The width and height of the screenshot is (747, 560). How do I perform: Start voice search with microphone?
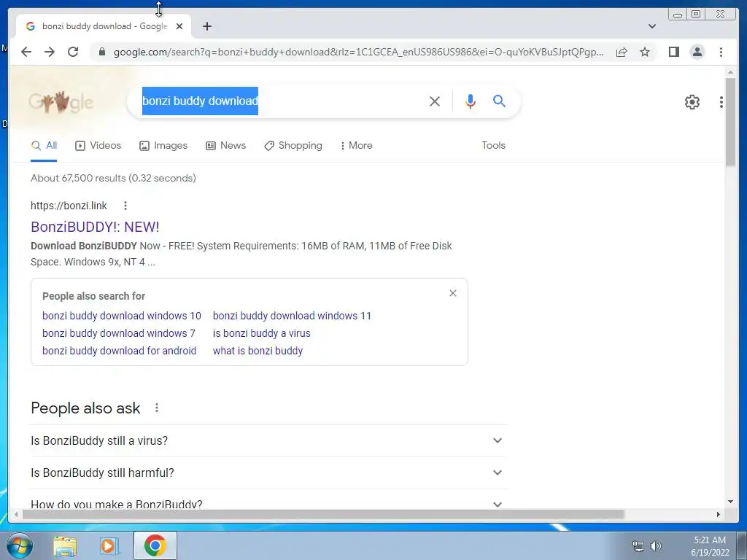tap(471, 101)
